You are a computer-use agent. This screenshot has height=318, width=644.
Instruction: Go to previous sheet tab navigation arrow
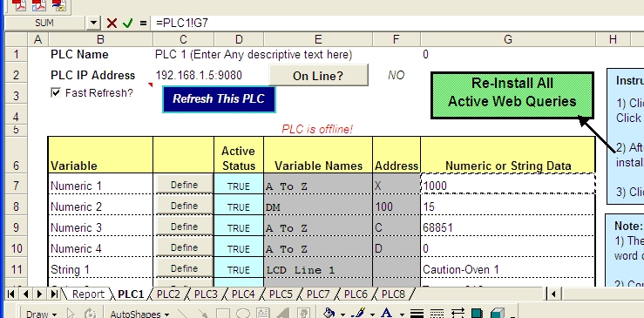tap(25, 294)
